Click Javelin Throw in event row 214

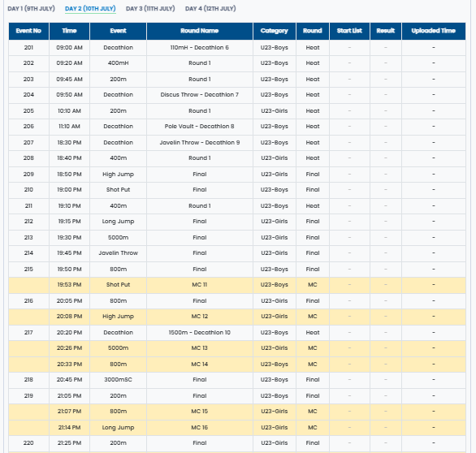pyautogui.click(x=118, y=253)
